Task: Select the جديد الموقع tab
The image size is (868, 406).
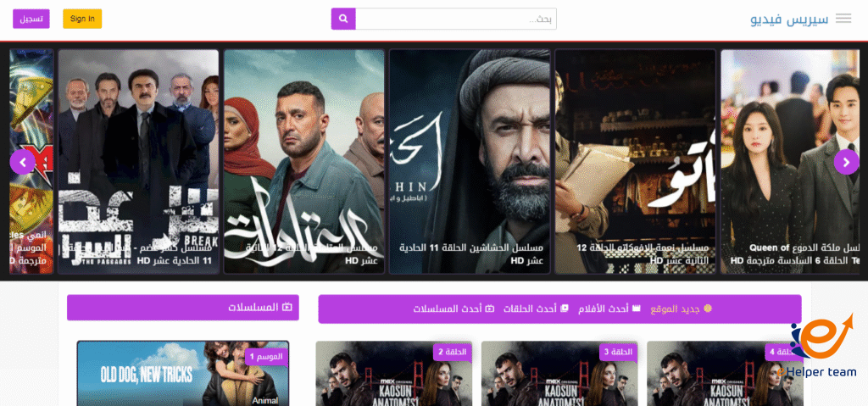Action: [681, 309]
